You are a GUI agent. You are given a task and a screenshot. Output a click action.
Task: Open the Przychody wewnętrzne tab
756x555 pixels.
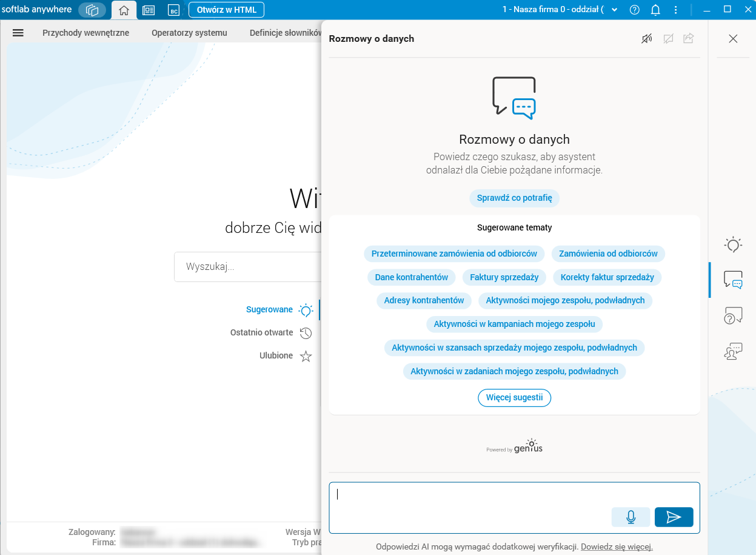coord(85,33)
